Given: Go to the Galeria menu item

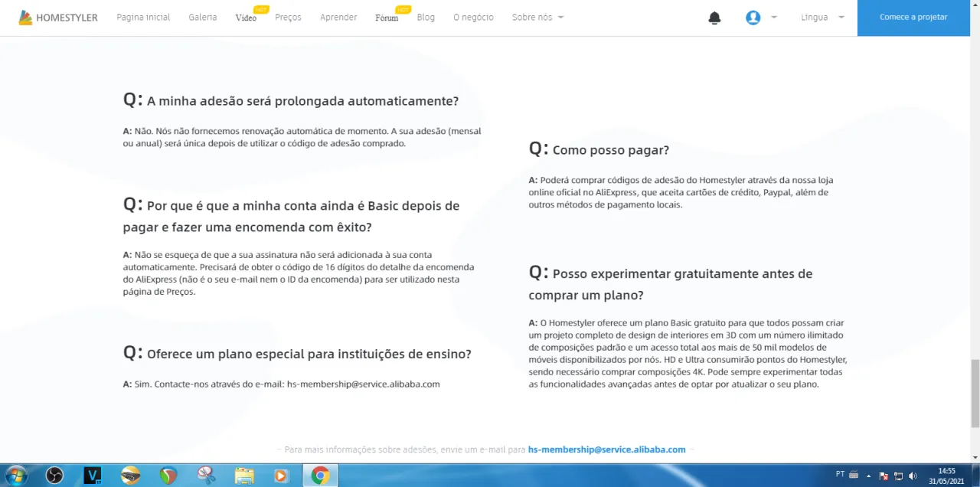Looking at the screenshot, I should point(203,18).
